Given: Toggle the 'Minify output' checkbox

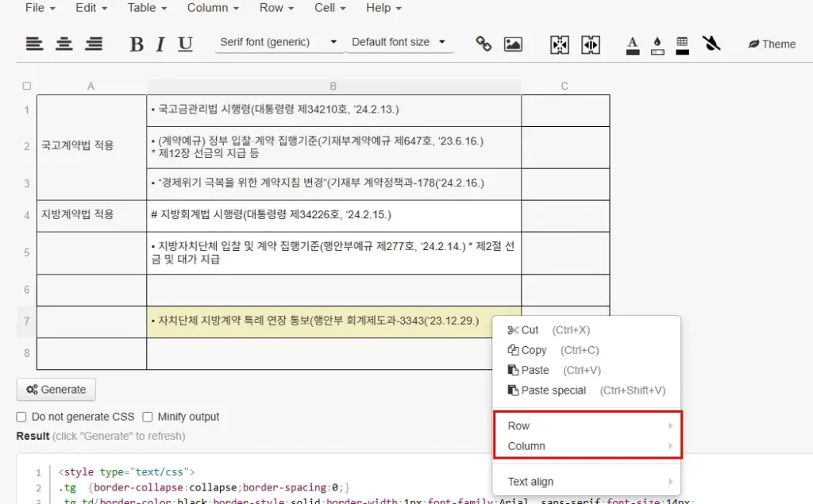Looking at the screenshot, I should (x=148, y=417).
